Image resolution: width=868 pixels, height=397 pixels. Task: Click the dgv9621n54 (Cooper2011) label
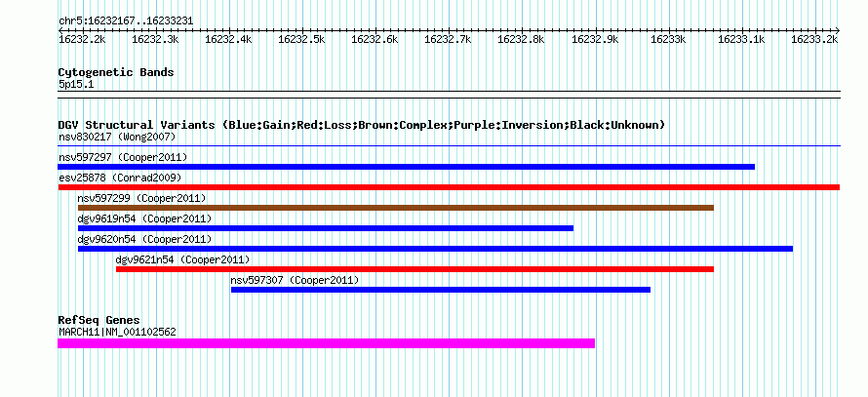(x=182, y=259)
